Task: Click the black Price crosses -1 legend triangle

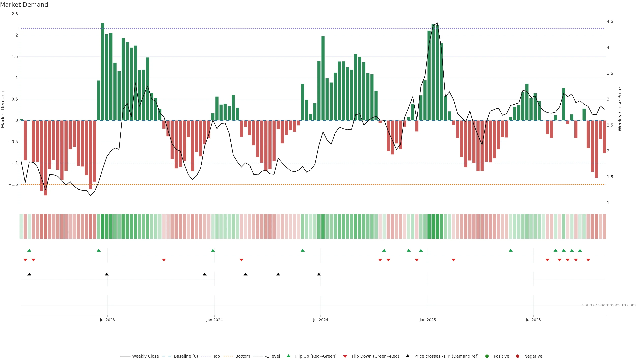Action: (408, 356)
